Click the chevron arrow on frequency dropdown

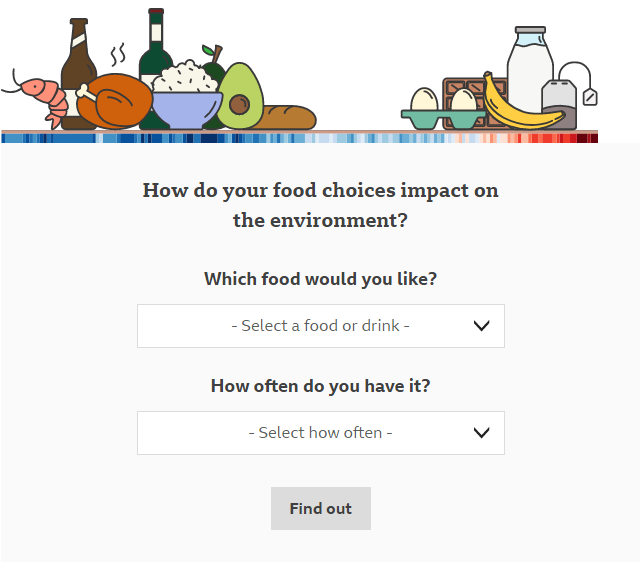pos(482,433)
